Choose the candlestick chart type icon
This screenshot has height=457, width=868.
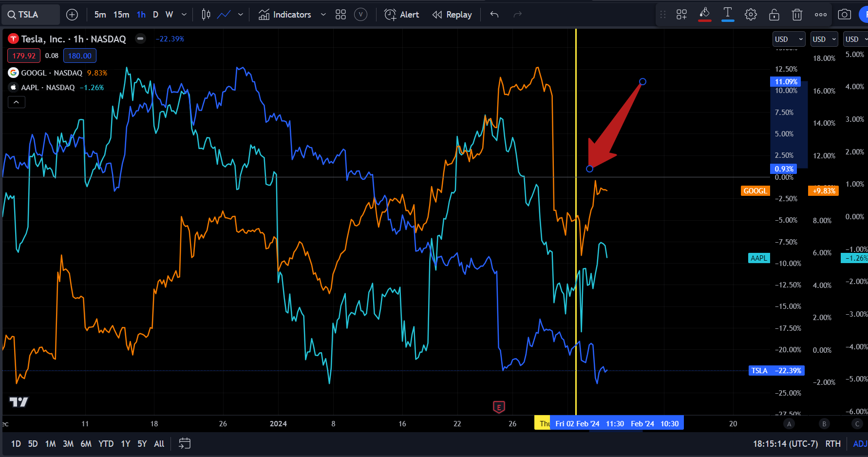coord(206,15)
